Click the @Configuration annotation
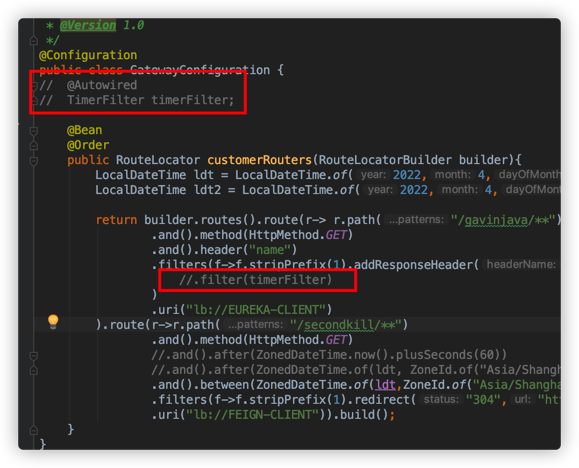 [88, 55]
